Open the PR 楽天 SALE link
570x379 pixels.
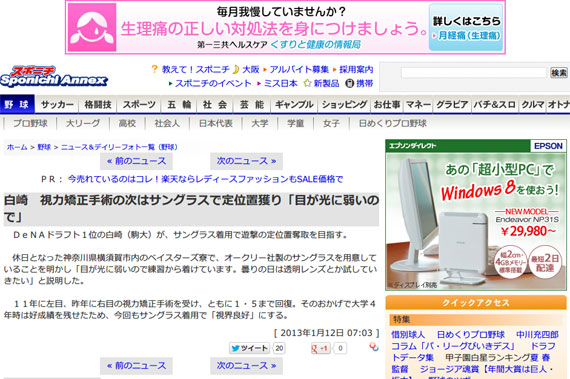205,179
